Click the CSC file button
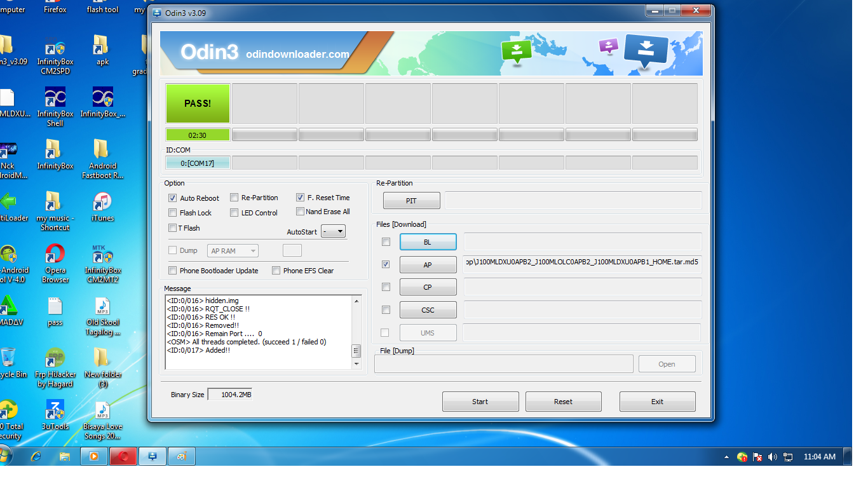This screenshot has width=868, height=488. click(428, 310)
